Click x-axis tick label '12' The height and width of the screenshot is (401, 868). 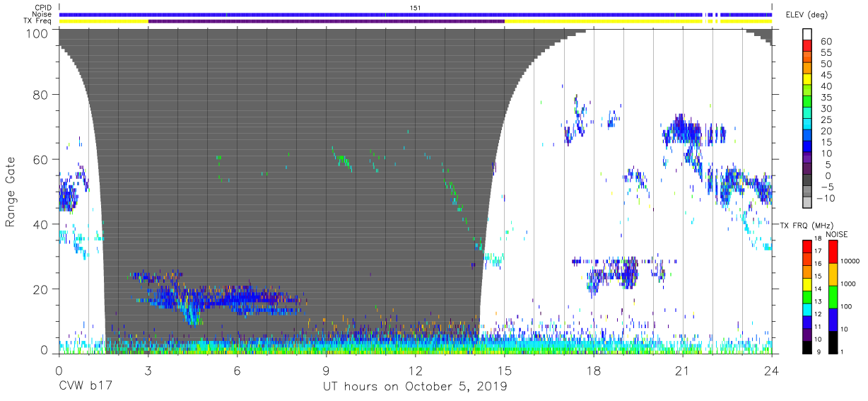point(416,370)
